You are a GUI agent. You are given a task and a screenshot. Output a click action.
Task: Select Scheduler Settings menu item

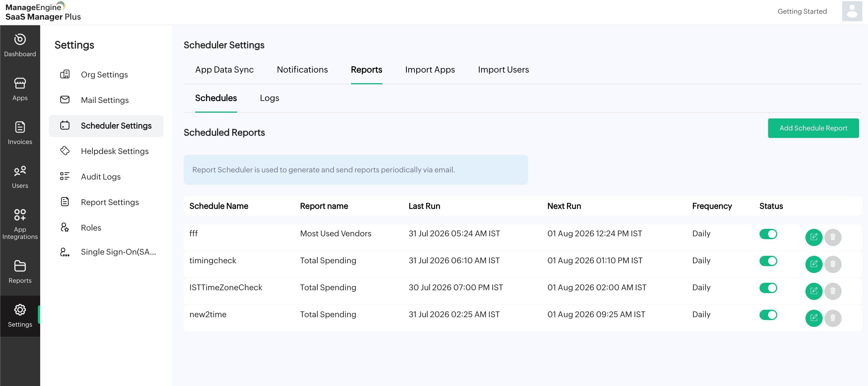(106, 126)
